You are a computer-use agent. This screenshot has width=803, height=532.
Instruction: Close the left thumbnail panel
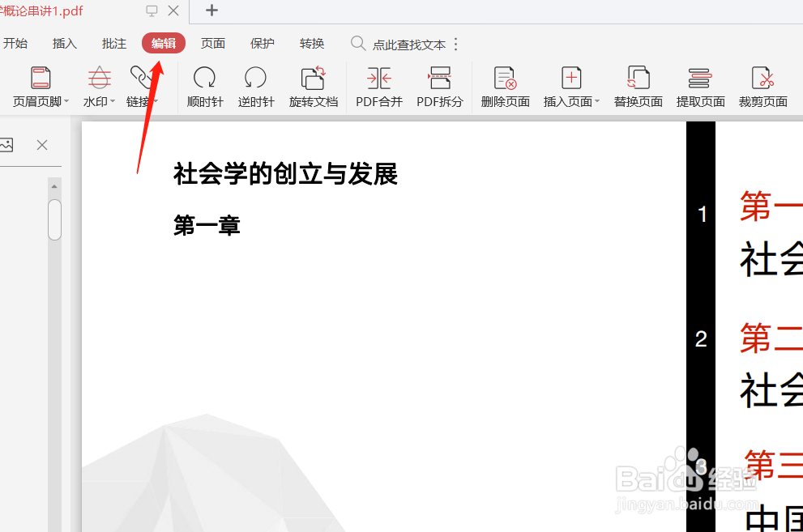(x=43, y=144)
